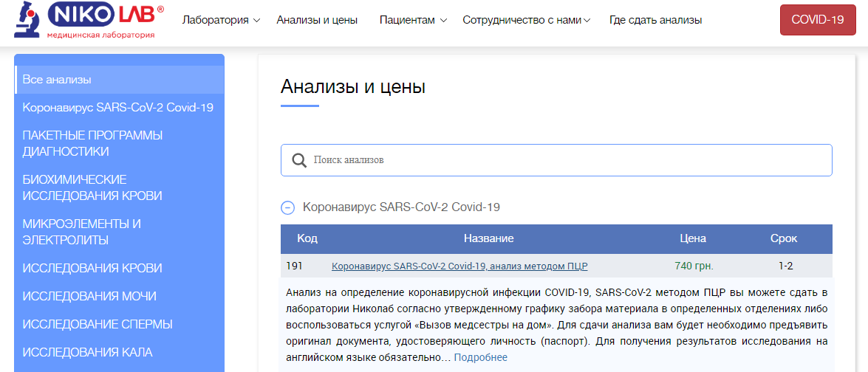Click the 1-2 term value
Screen dimensions: 868x372
click(x=785, y=266)
